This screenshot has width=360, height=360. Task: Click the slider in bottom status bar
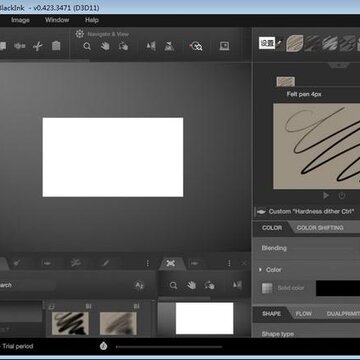tap(169, 347)
